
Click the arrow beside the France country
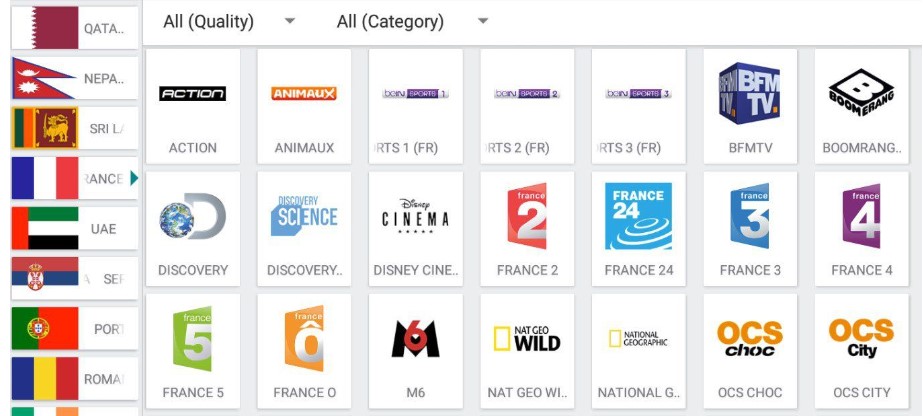[134, 178]
